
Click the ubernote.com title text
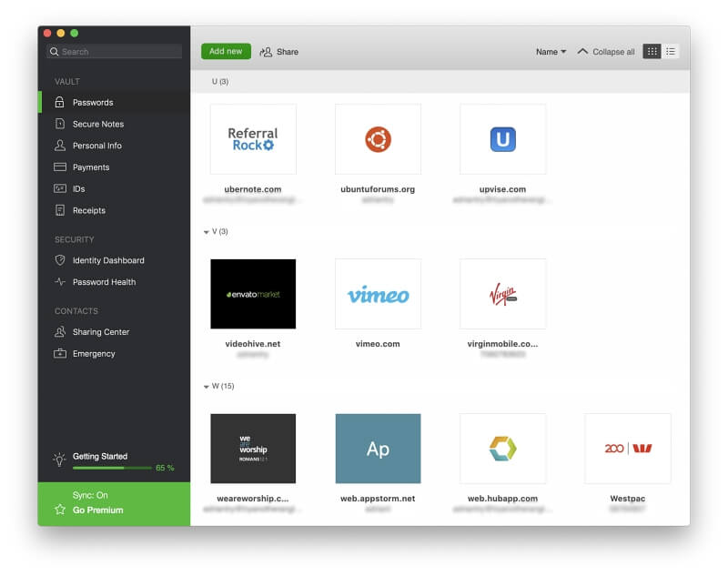(253, 189)
